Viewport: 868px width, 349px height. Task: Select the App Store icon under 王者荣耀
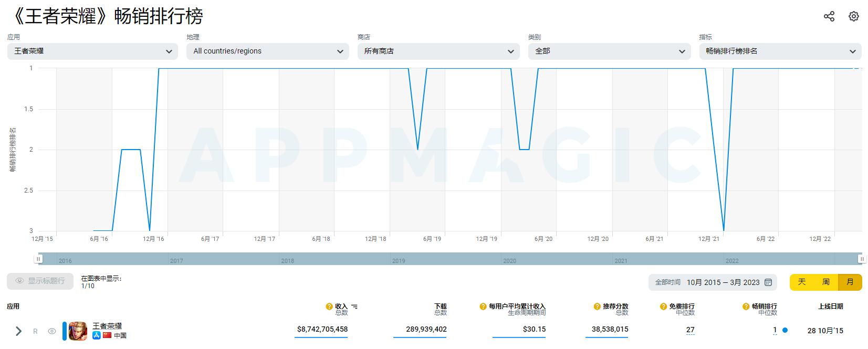97,335
